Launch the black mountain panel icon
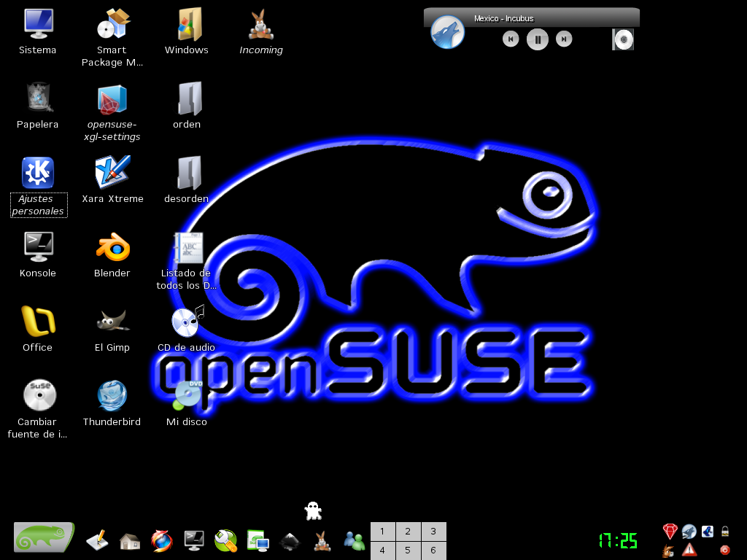 point(290,542)
